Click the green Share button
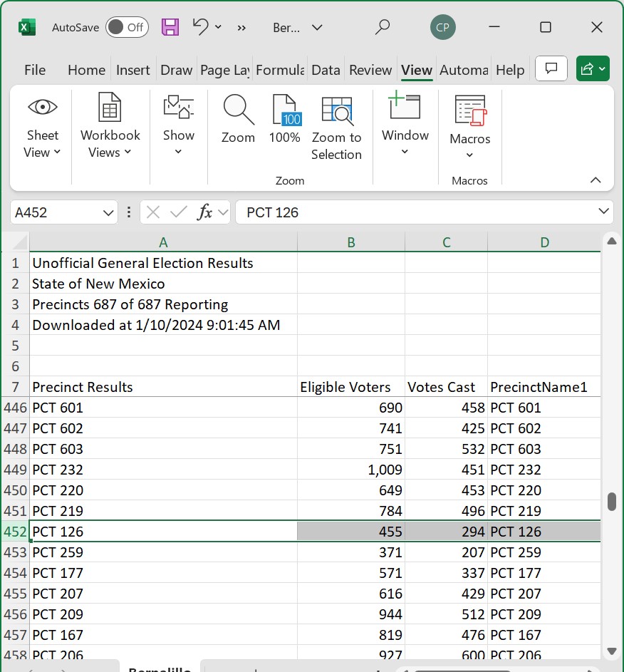 (x=593, y=68)
